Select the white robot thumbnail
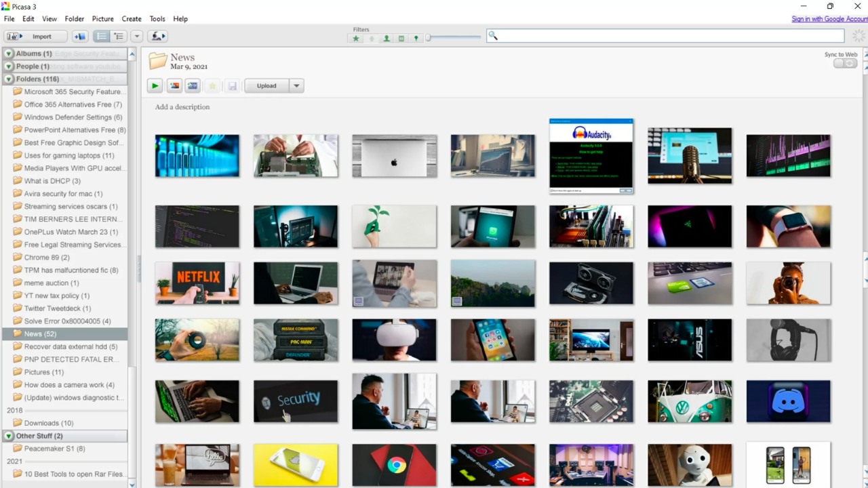 690,465
